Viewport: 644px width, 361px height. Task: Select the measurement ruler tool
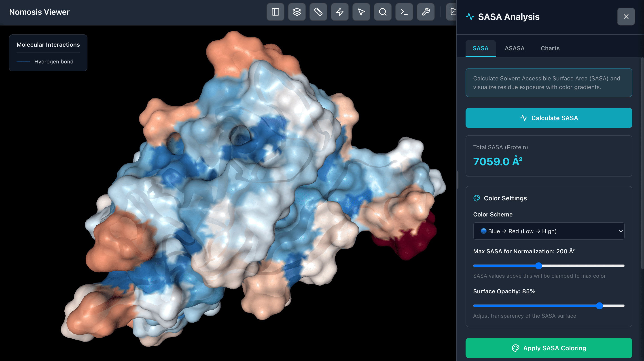(x=318, y=12)
